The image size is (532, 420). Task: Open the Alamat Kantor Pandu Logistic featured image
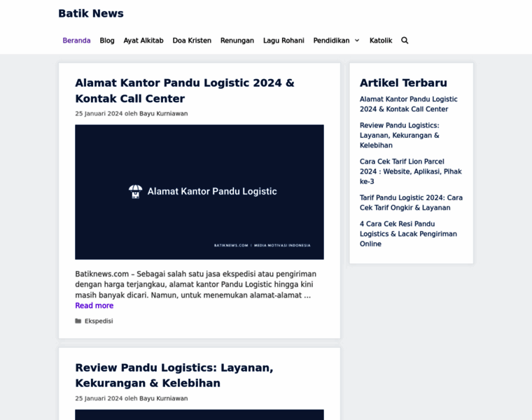tap(199, 192)
